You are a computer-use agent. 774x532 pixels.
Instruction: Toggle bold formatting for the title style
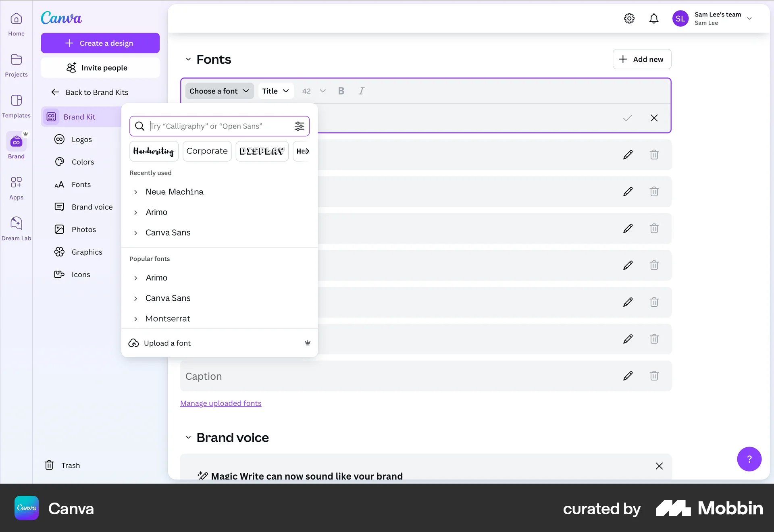[341, 91]
